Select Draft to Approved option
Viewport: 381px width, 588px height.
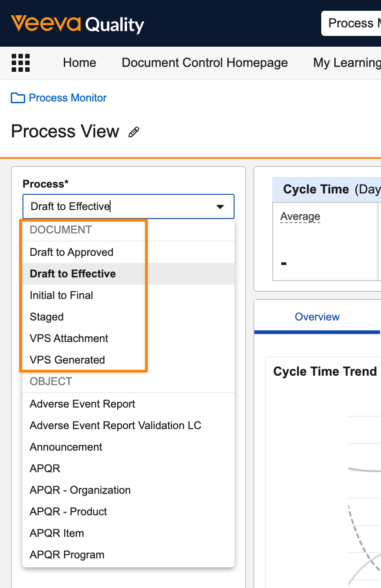coord(71,252)
